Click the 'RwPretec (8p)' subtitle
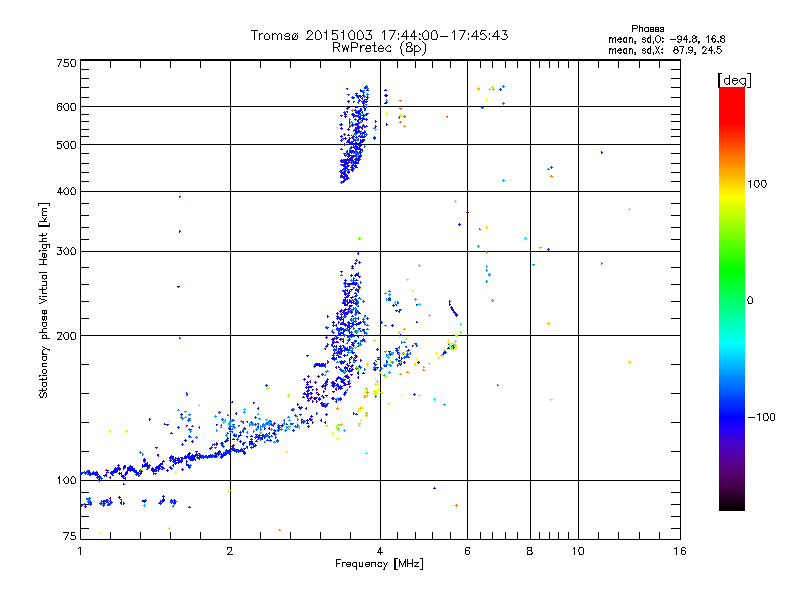This screenshot has width=800, height=600. [379, 48]
